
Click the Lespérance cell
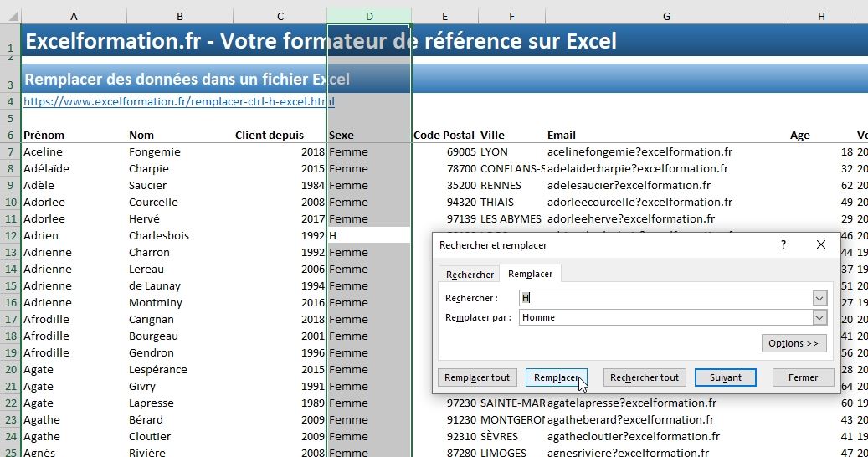pyautogui.click(x=180, y=369)
